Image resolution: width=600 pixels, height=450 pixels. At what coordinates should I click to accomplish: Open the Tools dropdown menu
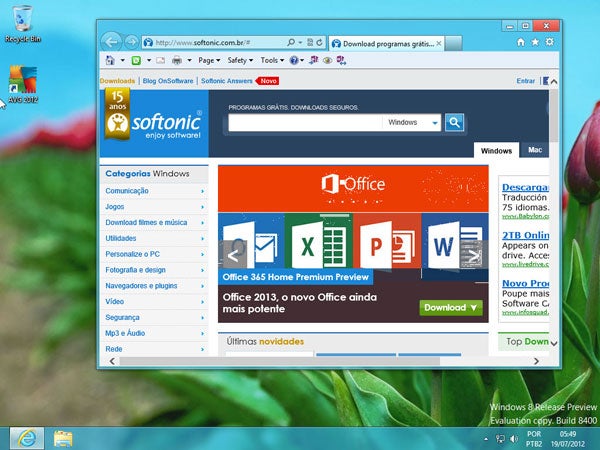tap(270, 60)
